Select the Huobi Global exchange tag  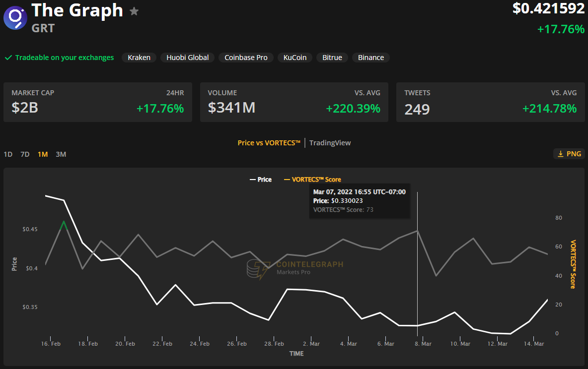(x=188, y=58)
